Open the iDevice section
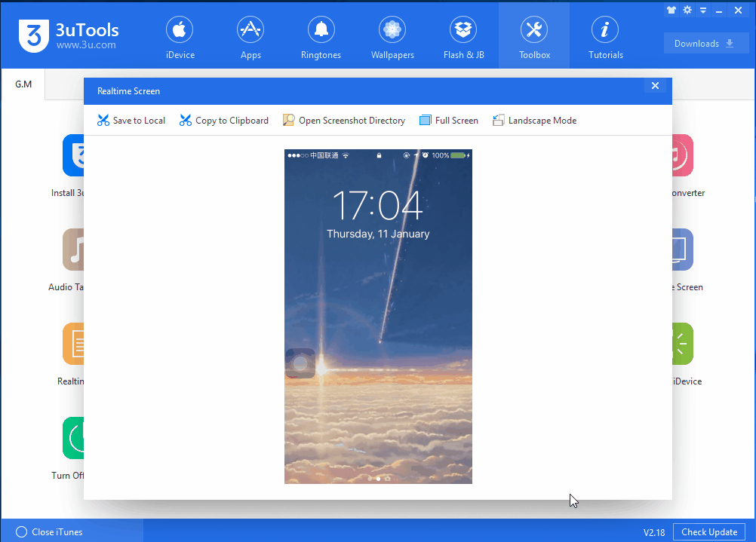This screenshot has width=756, height=542. pos(180,38)
